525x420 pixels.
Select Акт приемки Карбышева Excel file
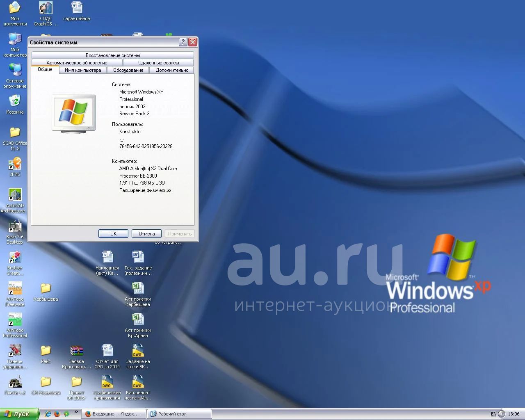point(138,294)
